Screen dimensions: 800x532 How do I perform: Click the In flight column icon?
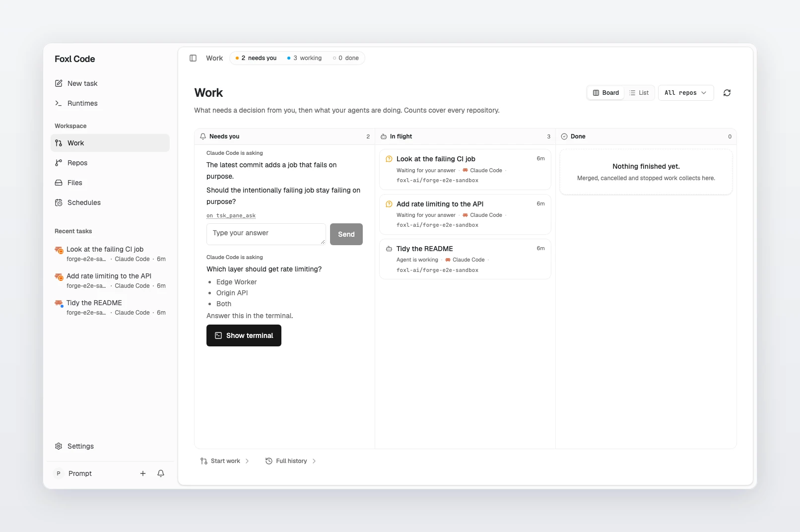click(x=384, y=136)
